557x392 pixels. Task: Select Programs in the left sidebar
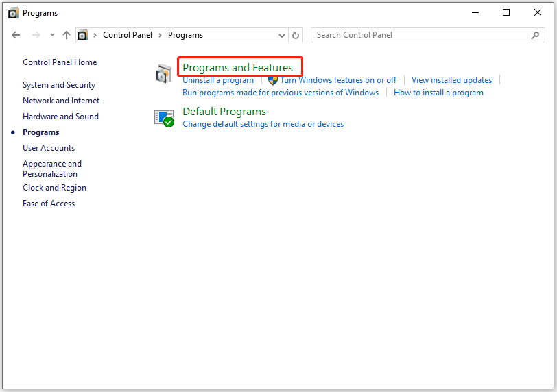pos(41,132)
